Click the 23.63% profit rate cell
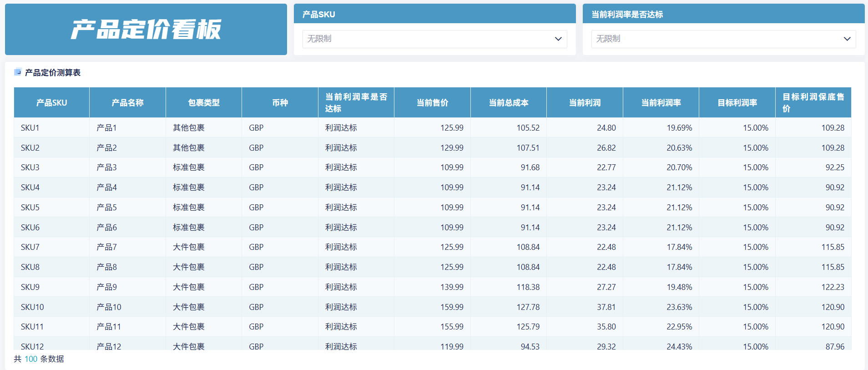 (x=661, y=307)
